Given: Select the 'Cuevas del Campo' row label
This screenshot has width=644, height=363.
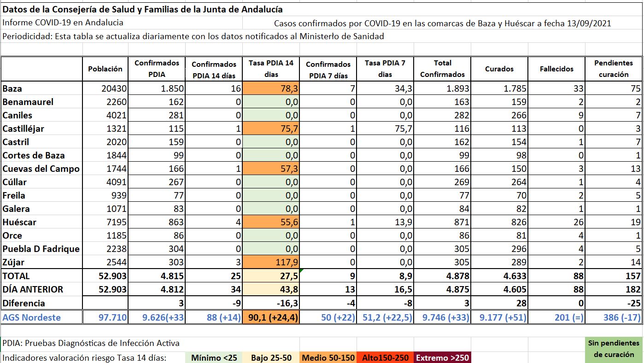Looking at the screenshot, I should pyautogui.click(x=41, y=169).
